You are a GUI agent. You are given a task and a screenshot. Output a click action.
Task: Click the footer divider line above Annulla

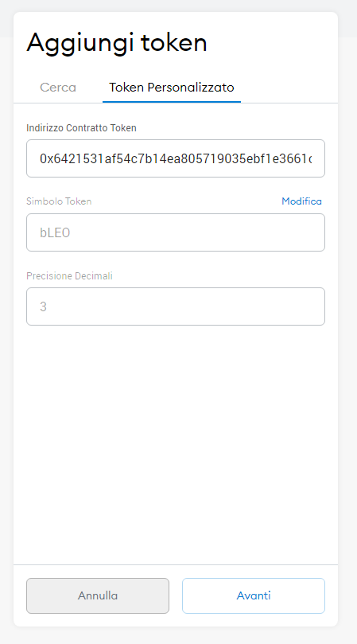click(x=176, y=564)
